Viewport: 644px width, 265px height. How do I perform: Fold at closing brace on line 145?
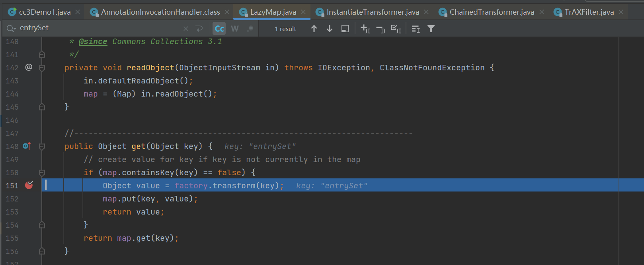[42, 107]
